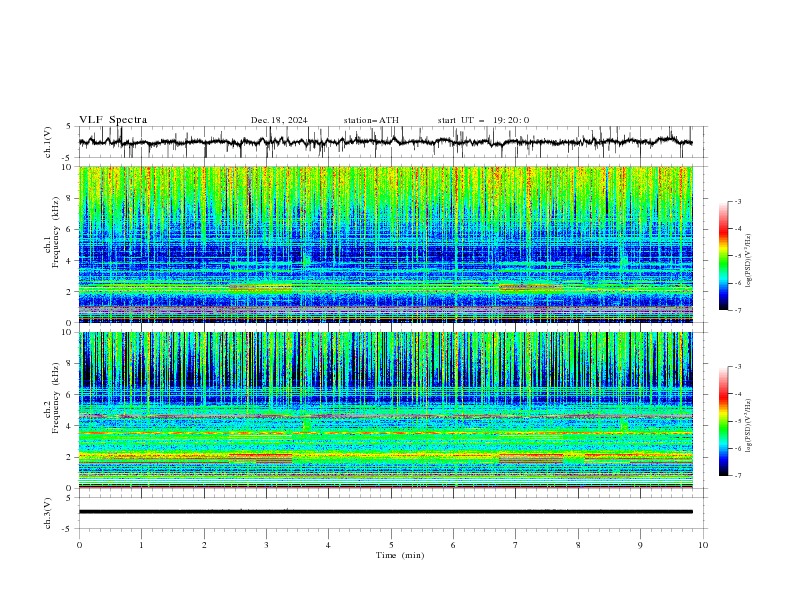This screenshot has width=792, height=612.
Task: Click the ch.1 color bar "log(PSD)(V²/Hz)" label
Action: coord(748,261)
